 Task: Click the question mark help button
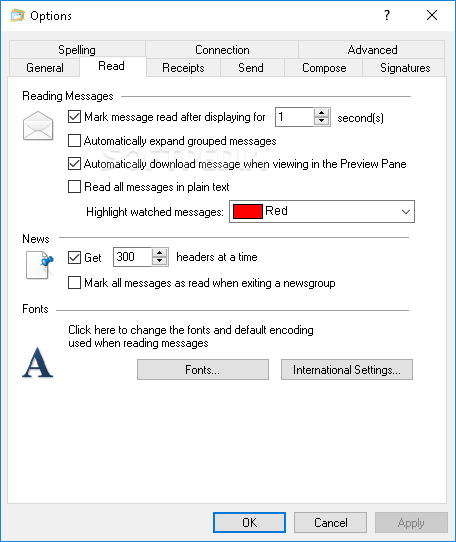387,15
